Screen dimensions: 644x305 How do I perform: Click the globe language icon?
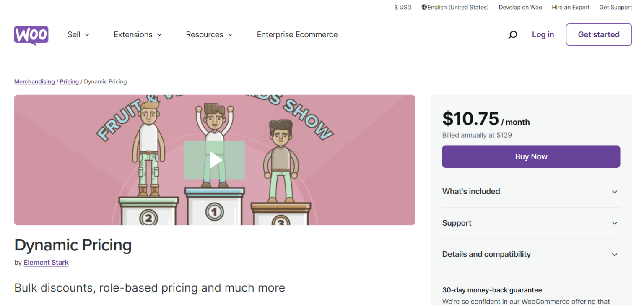[x=424, y=7]
